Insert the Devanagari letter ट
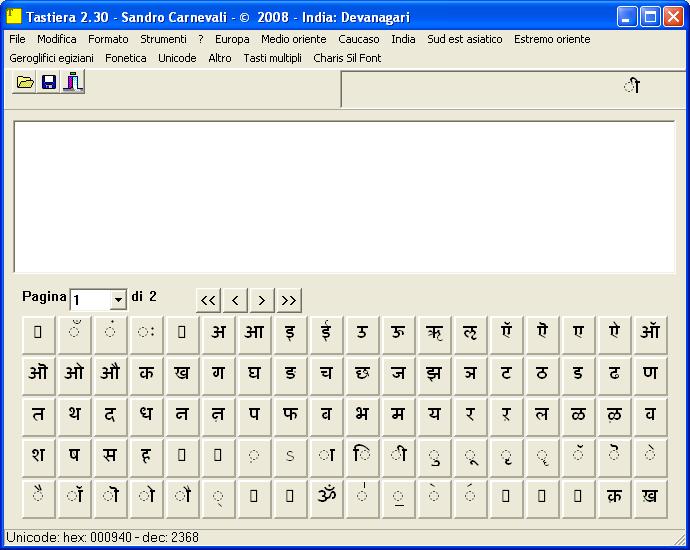 tap(507, 376)
